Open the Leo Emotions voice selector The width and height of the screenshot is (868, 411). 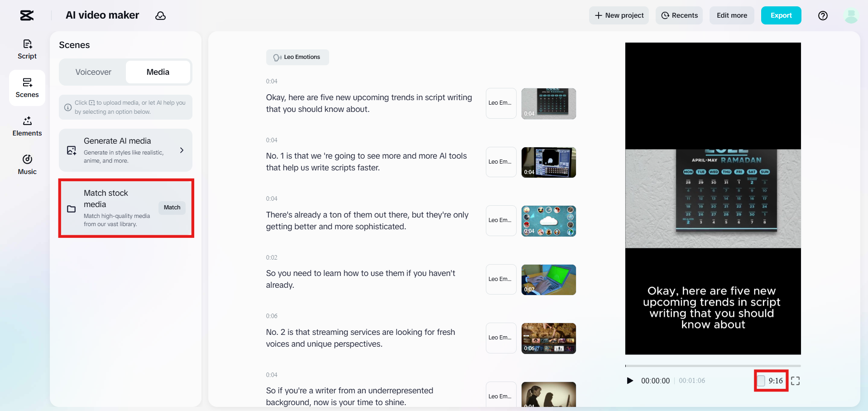tap(297, 57)
